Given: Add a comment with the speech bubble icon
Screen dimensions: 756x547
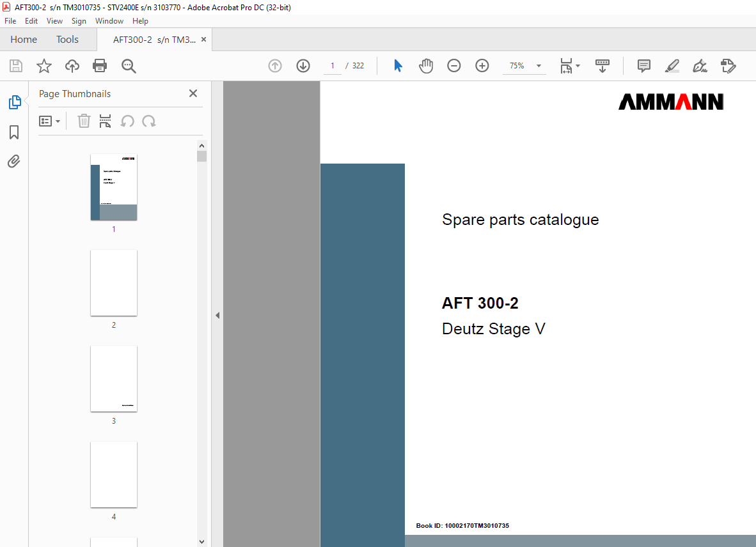Looking at the screenshot, I should (643, 66).
